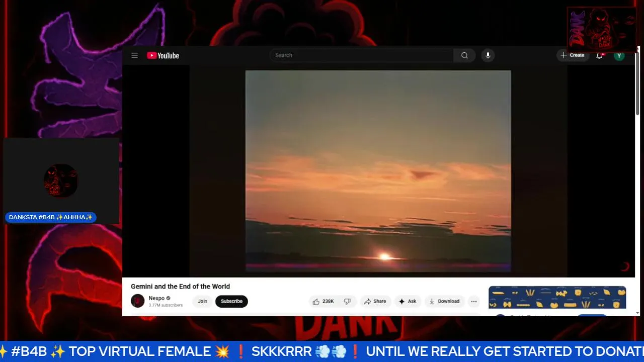Click the Join membership button
The height and width of the screenshot is (362, 644).
pos(202,301)
